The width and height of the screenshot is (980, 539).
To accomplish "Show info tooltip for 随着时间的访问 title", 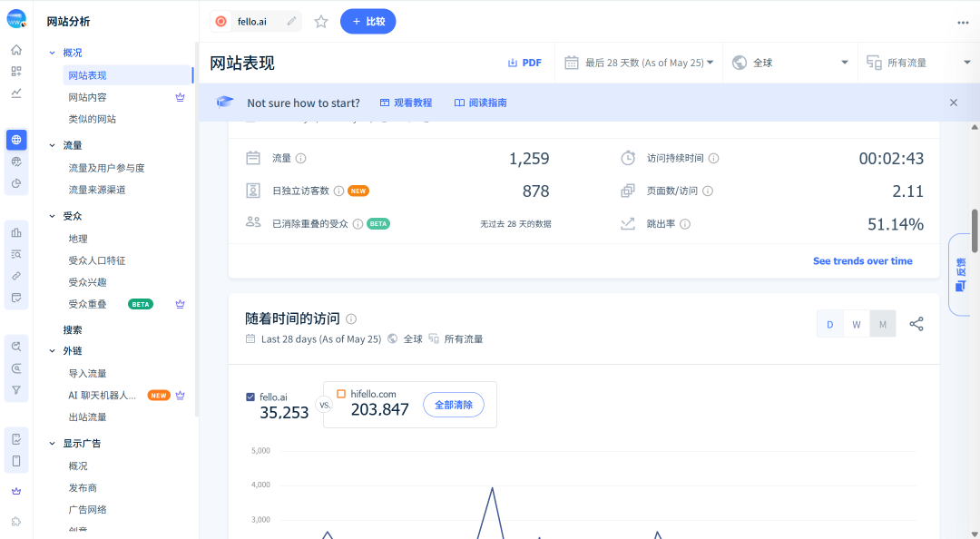I will [351, 318].
